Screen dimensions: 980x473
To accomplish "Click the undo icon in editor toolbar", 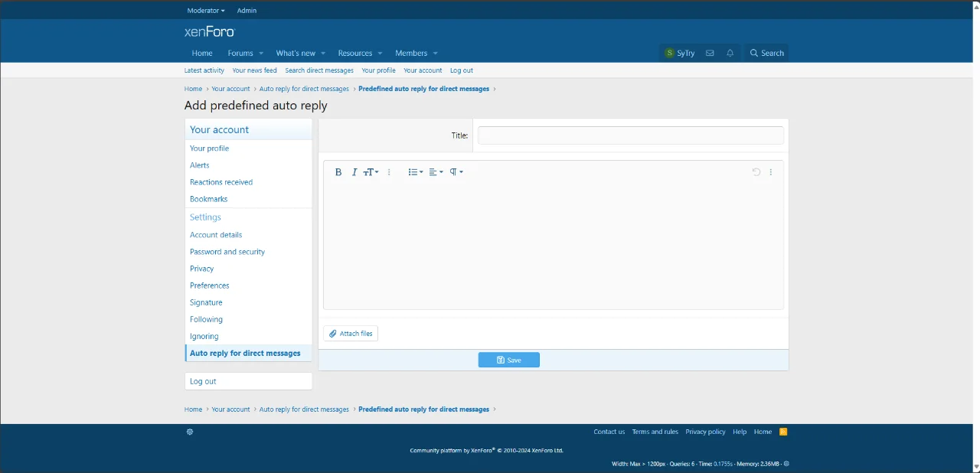I will 756,172.
